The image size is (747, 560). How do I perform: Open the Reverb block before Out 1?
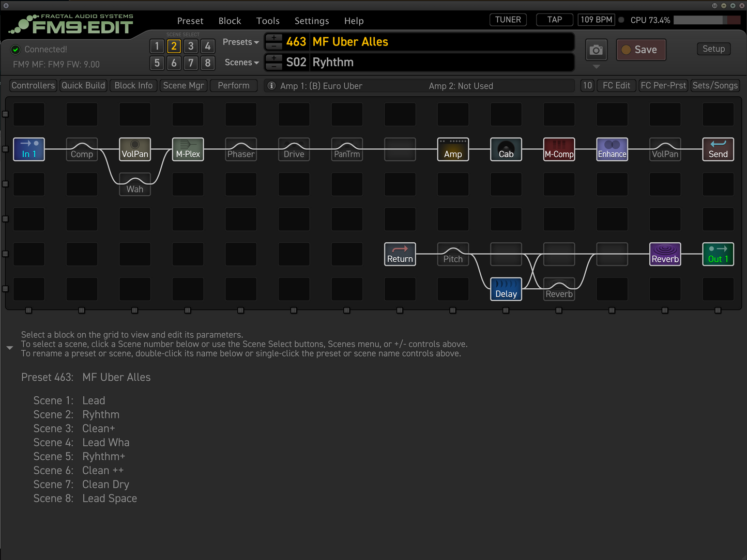pyautogui.click(x=665, y=254)
